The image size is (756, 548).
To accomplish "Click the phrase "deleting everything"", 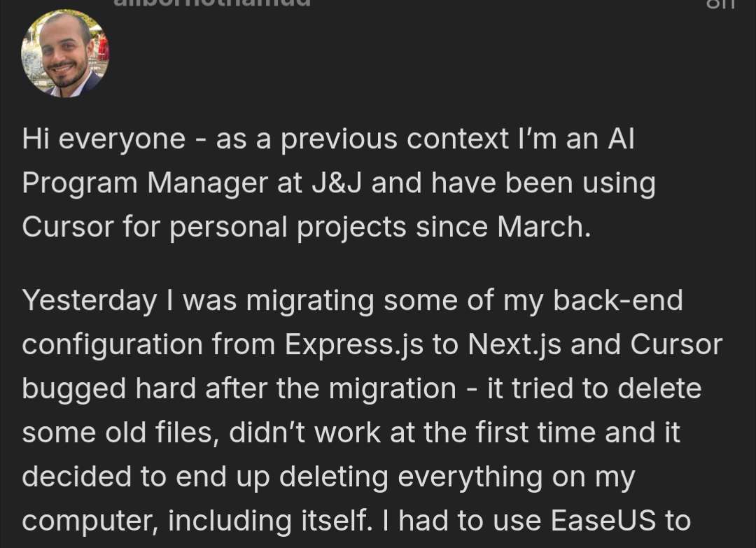I will click(411, 477).
